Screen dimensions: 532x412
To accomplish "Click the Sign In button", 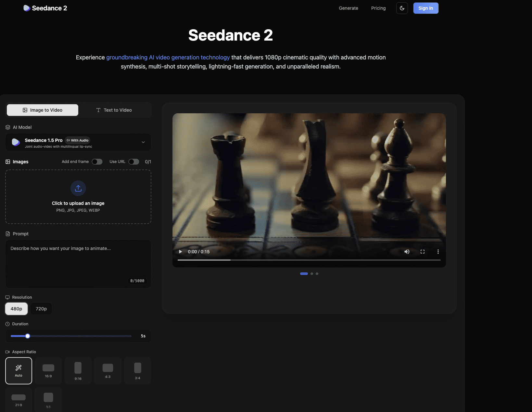I will 426,8.
